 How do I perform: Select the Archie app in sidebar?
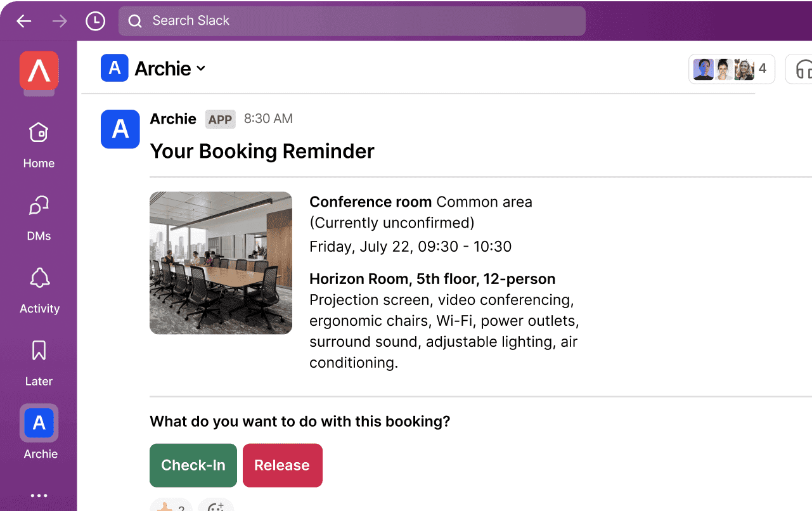[x=39, y=423]
